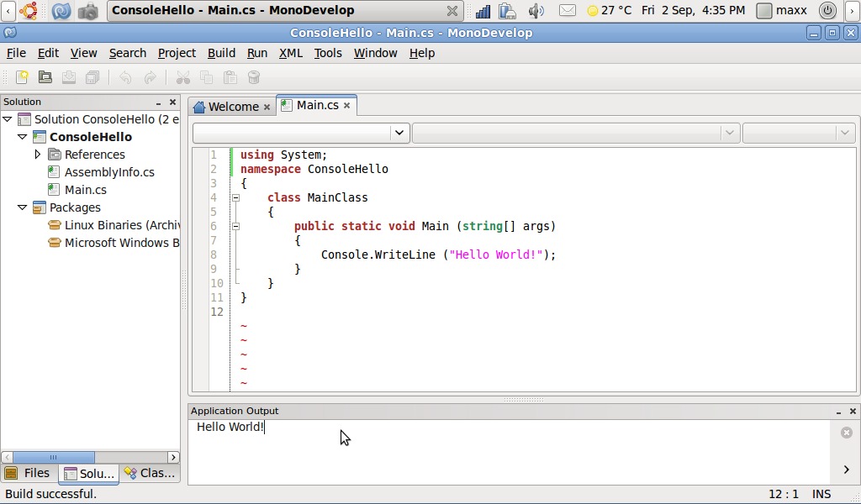861x504 pixels.
Task: Click the Solution pad horizontal scrollbar thumb
Action: point(53,458)
